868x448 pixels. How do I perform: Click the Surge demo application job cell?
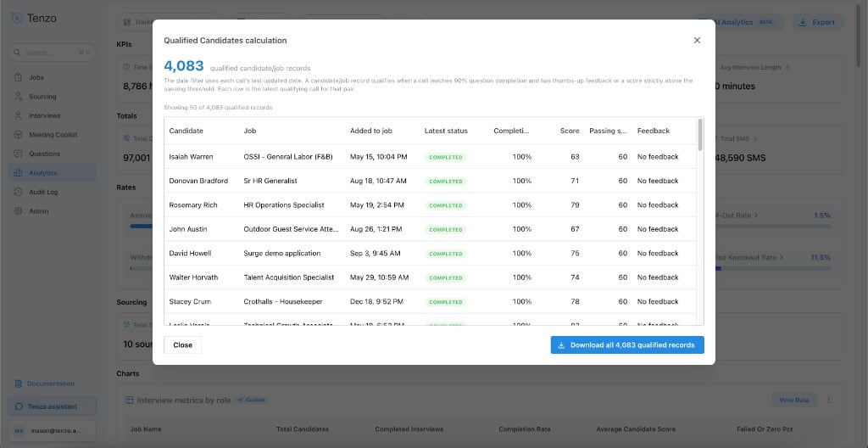click(x=281, y=254)
